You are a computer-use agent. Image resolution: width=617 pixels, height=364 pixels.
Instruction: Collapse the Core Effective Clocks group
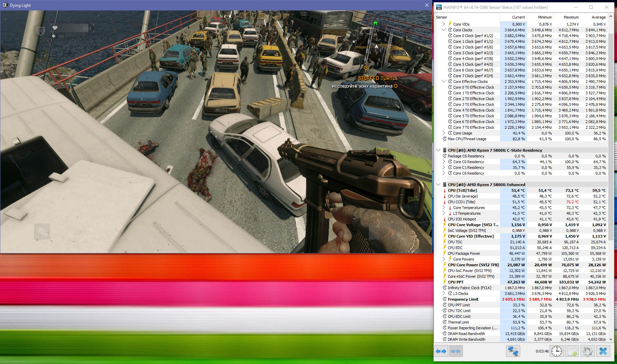444,82
